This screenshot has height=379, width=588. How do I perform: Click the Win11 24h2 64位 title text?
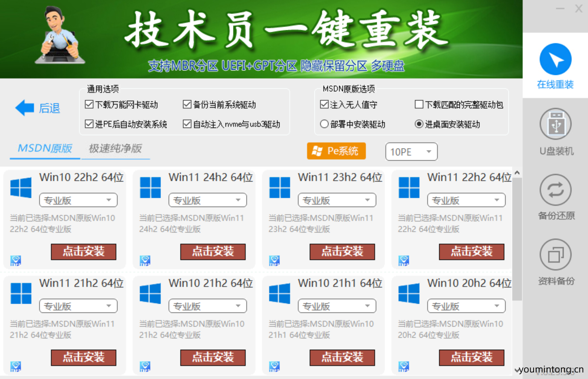pyautogui.click(x=211, y=177)
